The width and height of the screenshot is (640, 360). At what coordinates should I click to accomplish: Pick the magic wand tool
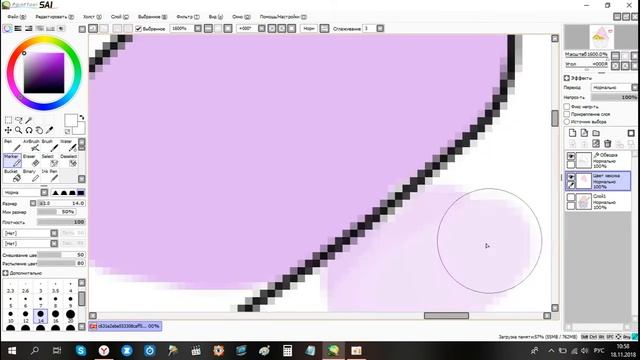[x=29, y=120]
